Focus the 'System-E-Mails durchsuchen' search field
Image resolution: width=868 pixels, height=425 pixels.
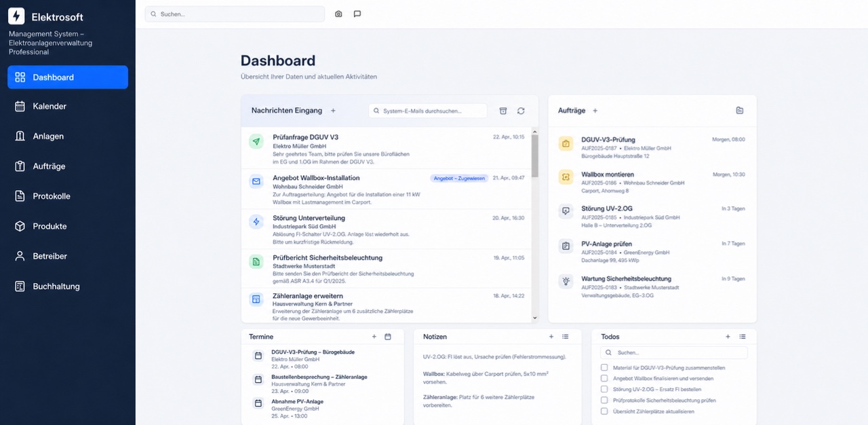pos(428,111)
